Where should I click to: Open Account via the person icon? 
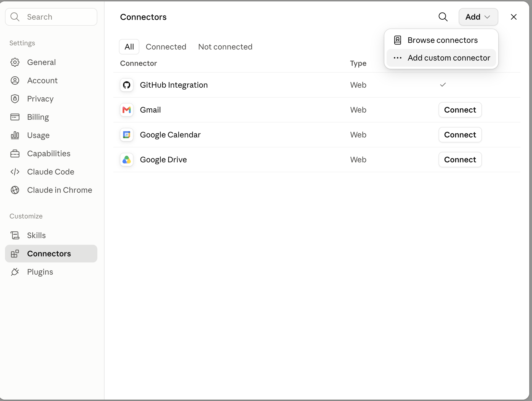[x=15, y=80]
